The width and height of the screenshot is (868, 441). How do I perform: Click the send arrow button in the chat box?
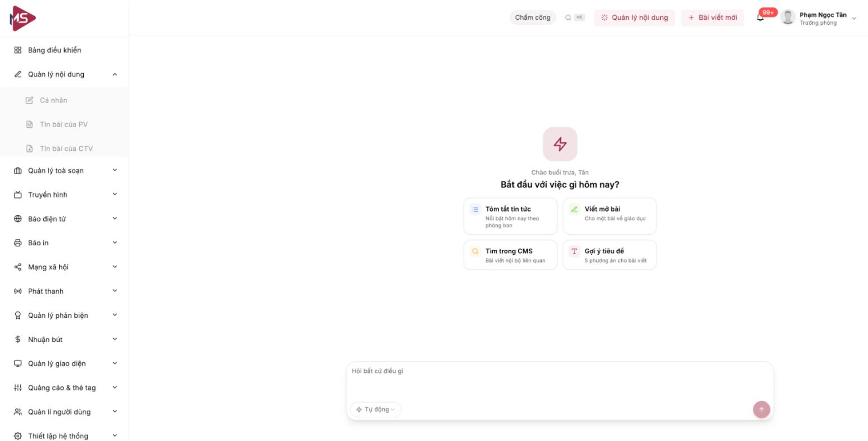762,409
